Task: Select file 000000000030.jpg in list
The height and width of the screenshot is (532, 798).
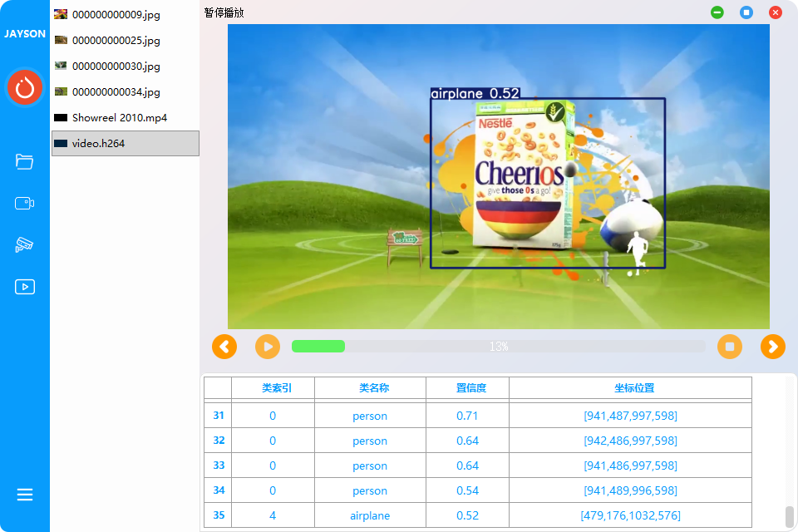Action: click(x=126, y=66)
